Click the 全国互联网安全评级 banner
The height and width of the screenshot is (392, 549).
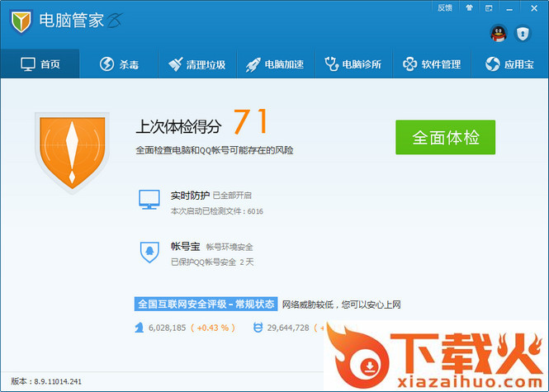click(206, 305)
